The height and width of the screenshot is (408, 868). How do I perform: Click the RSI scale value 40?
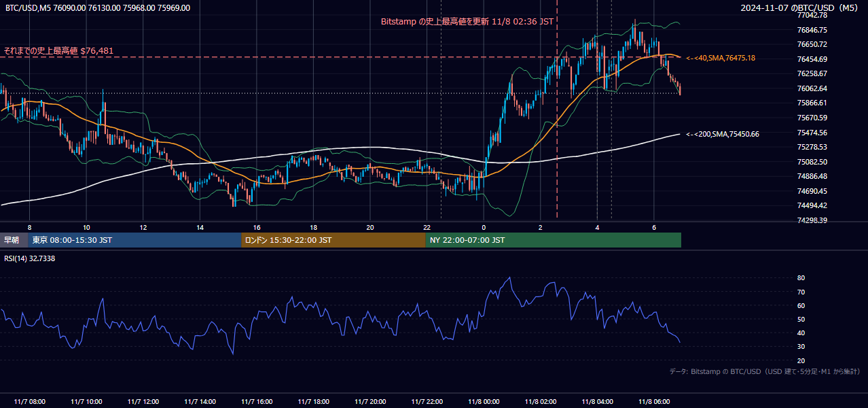coord(801,333)
